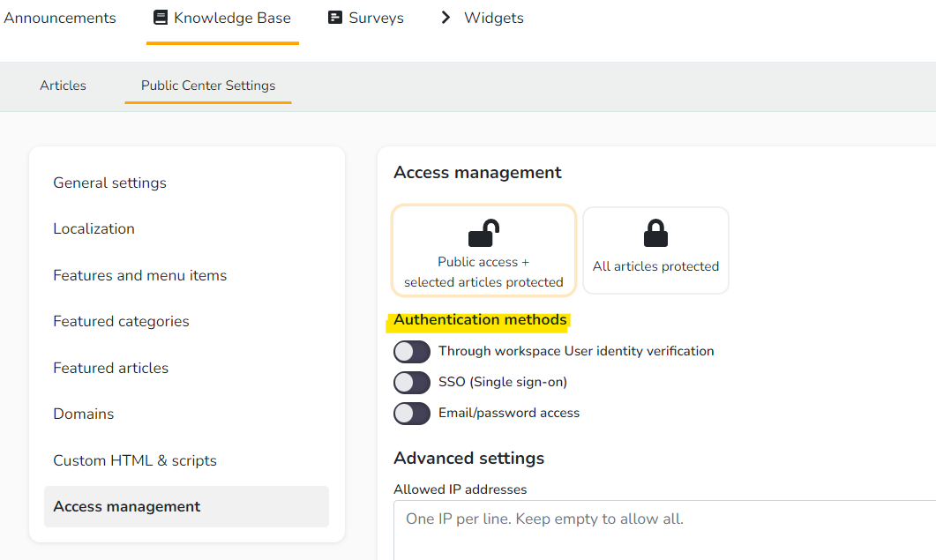
Task: Select the Public Center Settings tab
Action: coord(208,86)
